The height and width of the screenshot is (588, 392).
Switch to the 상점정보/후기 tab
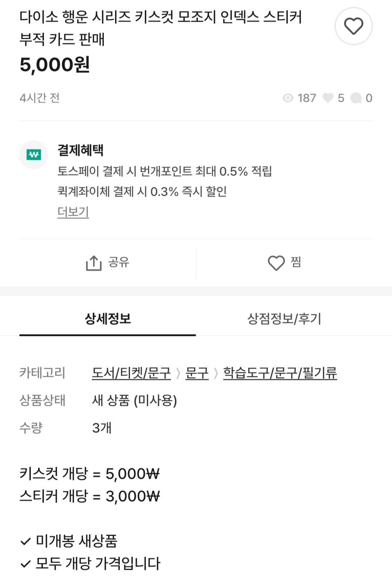[285, 319]
